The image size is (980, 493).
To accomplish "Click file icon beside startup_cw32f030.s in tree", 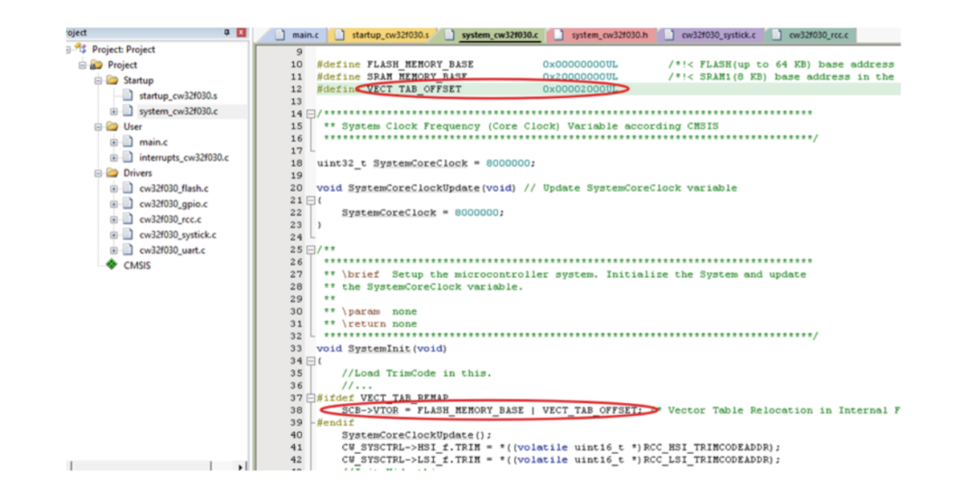I will coord(128,95).
